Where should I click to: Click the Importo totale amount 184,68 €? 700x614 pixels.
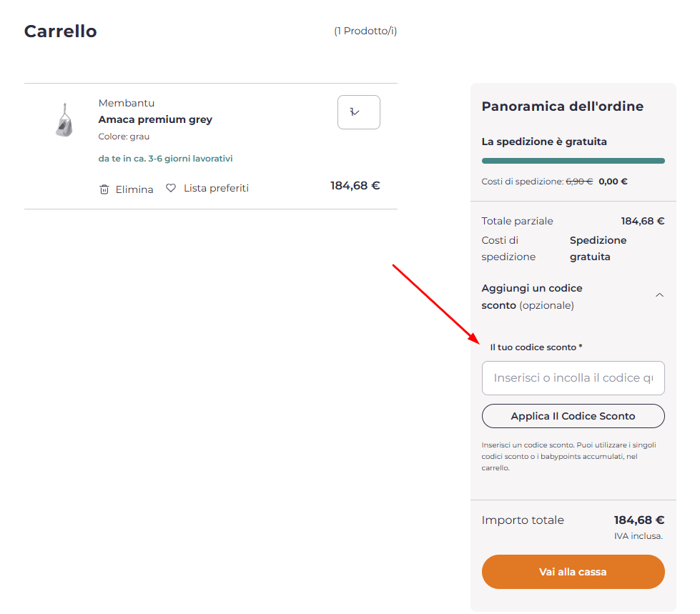[x=639, y=520]
